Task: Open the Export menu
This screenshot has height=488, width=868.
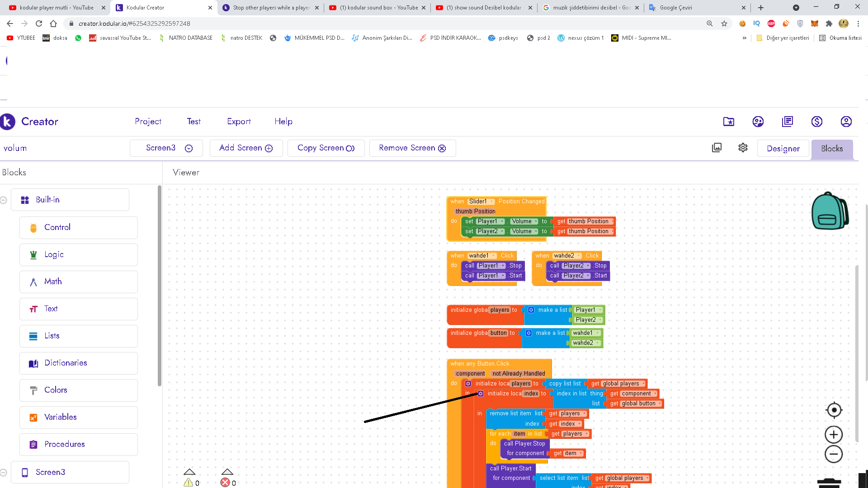Action: click(239, 122)
